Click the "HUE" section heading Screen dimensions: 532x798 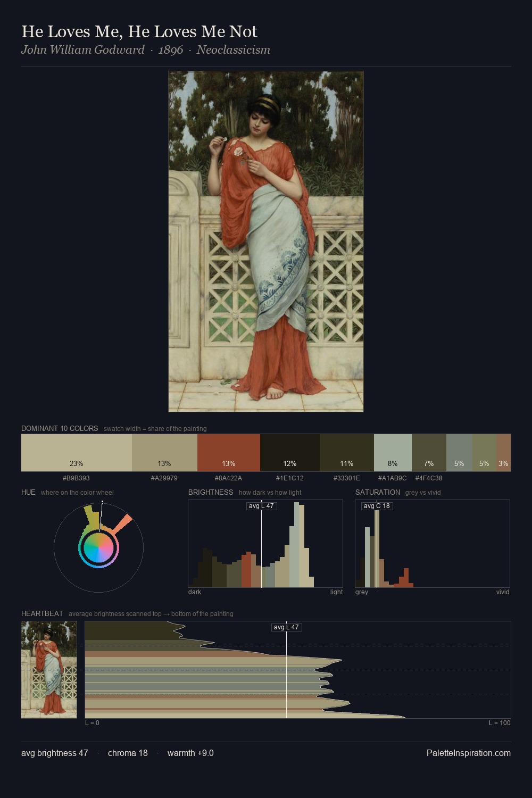pyautogui.click(x=28, y=492)
